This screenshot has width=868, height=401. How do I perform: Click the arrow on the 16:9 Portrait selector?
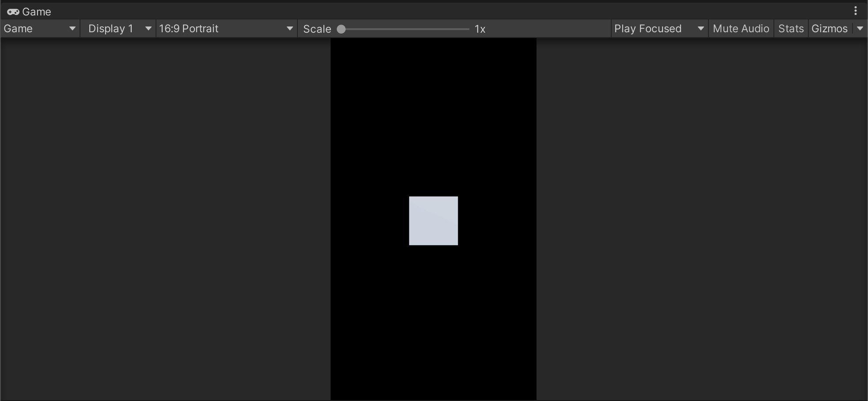290,29
